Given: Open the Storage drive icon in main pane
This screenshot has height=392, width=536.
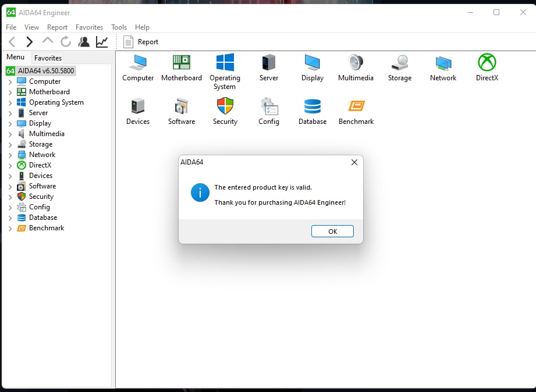Looking at the screenshot, I should point(400,63).
